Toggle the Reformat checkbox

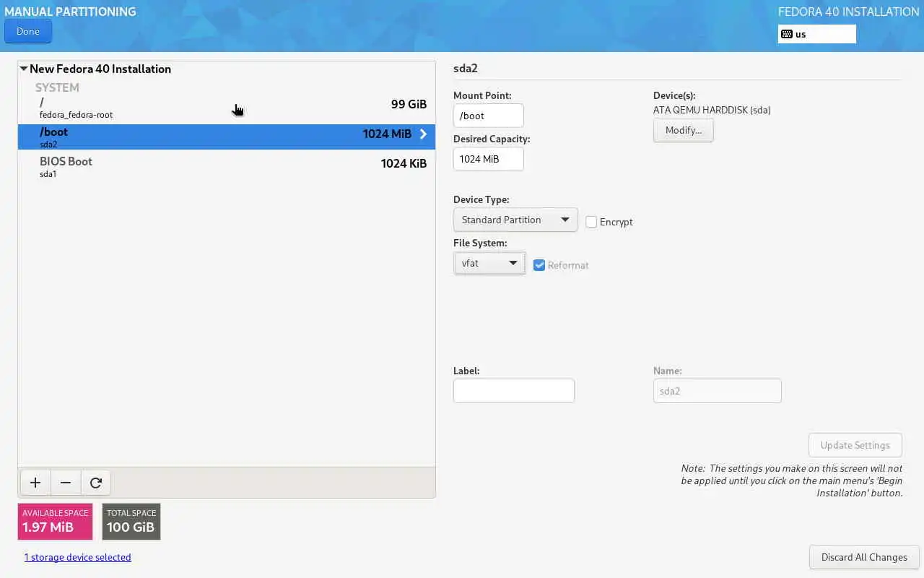[539, 265]
